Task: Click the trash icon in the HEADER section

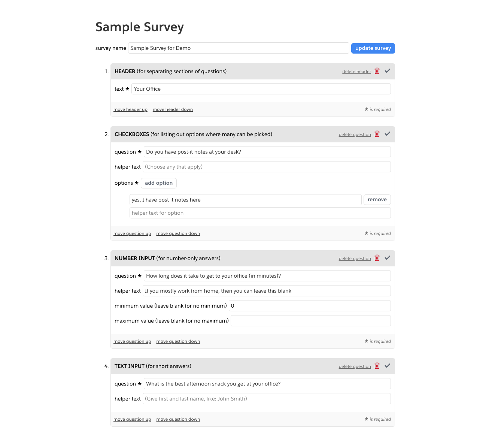Action: 377,71
